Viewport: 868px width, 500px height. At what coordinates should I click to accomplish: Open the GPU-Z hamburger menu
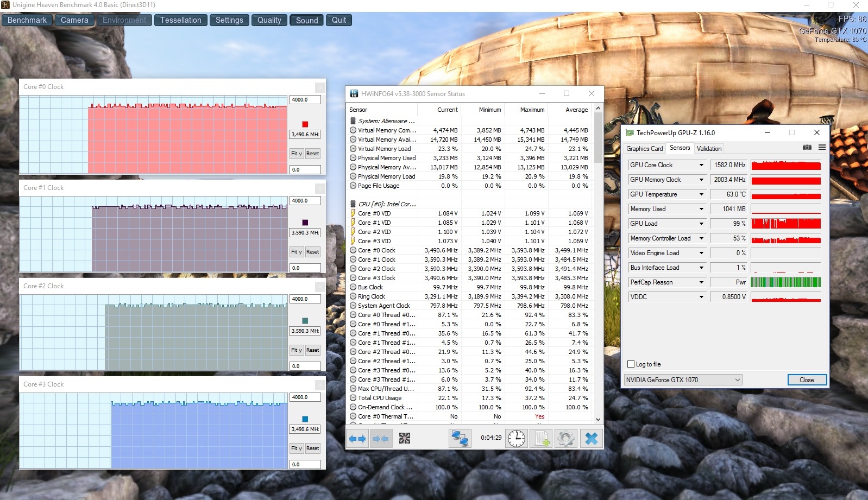(822, 148)
